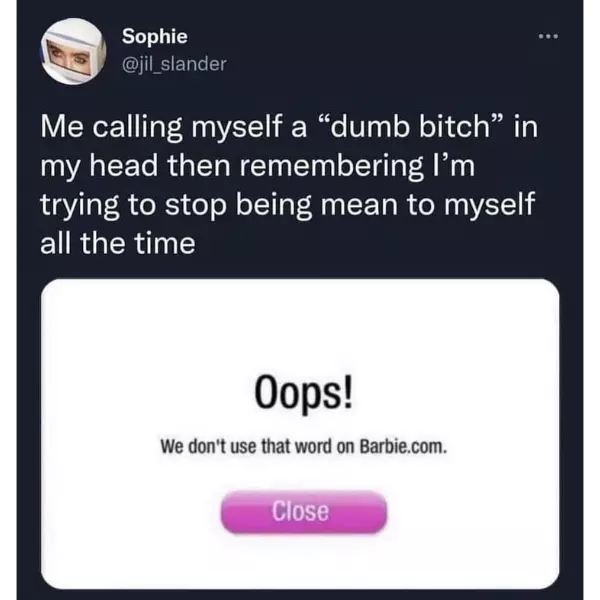This screenshot has height=600, width=600.
Task: Open Sophie's circular profile avatar
Action: coord(73,51)
